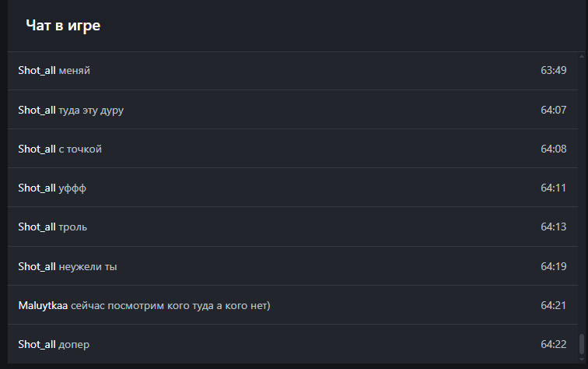The image size is (588, 369).
Task: Select the message 'сейчас посмотрим кого туда'
Action: coord(142,306)
